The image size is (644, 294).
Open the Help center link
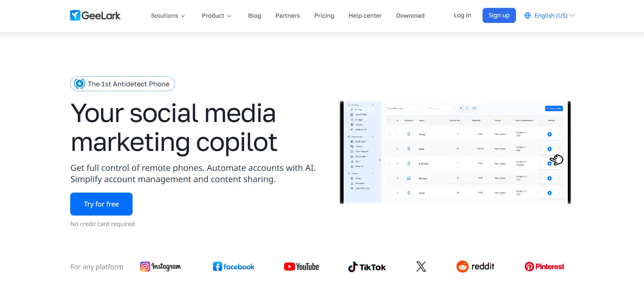point(365,15)
